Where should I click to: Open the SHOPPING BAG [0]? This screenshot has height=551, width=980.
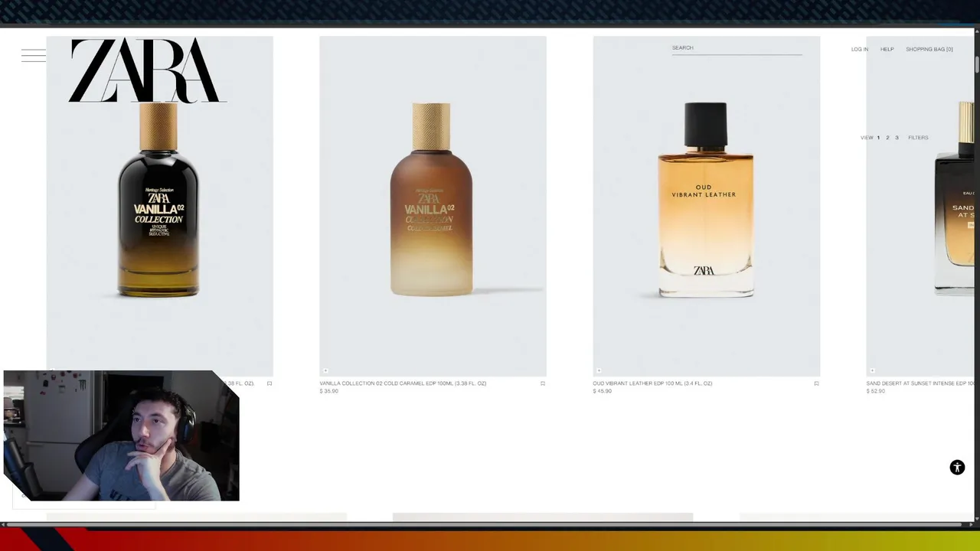(929, 49)
